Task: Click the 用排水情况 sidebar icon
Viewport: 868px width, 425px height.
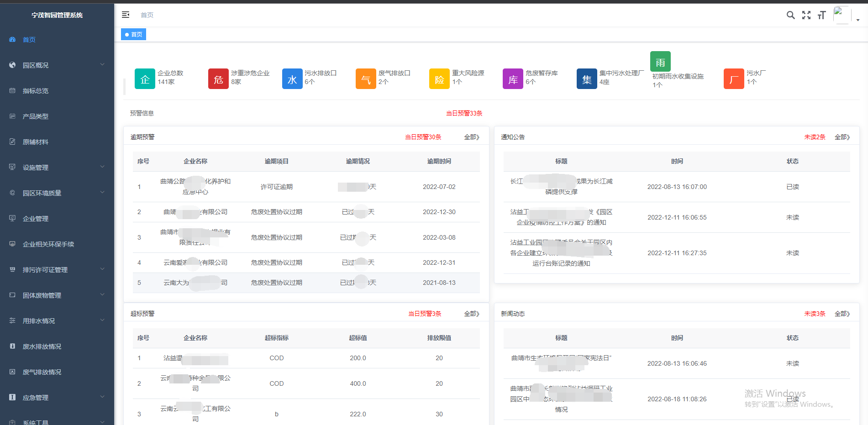Action: click(12, 321)
